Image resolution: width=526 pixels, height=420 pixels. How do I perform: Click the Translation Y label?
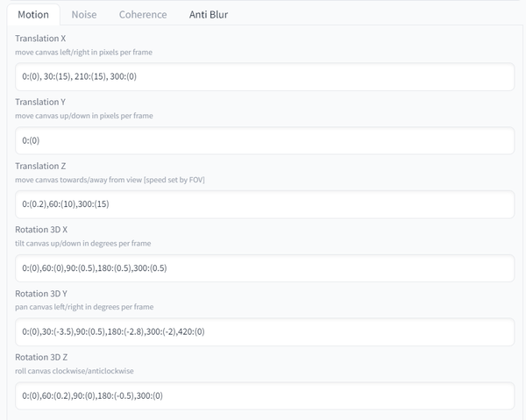tap(40, 103)
